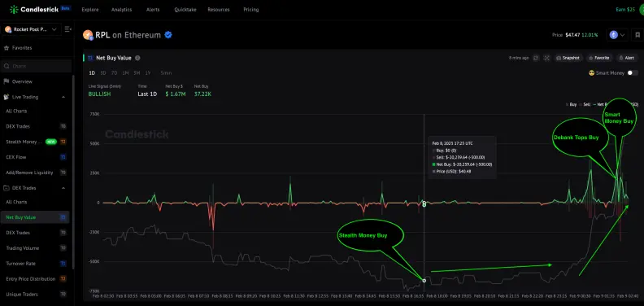Screen dimensions: 644x306
Task: Select Net Buy Value in the sidebar
Action: (x=35, y=217)
